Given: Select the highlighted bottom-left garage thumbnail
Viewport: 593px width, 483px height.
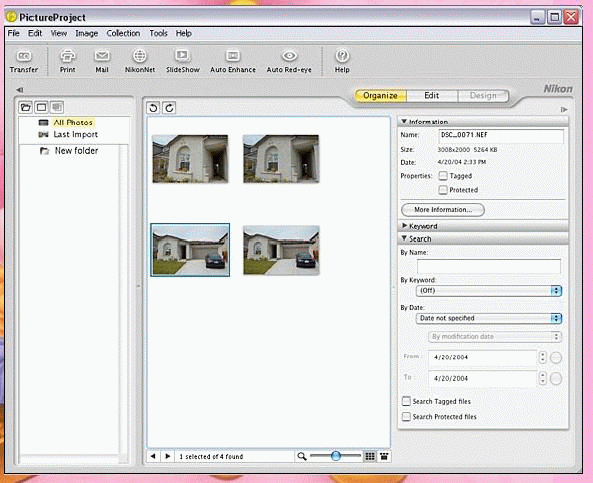Looking at the screenshot, I should (190, 250).
